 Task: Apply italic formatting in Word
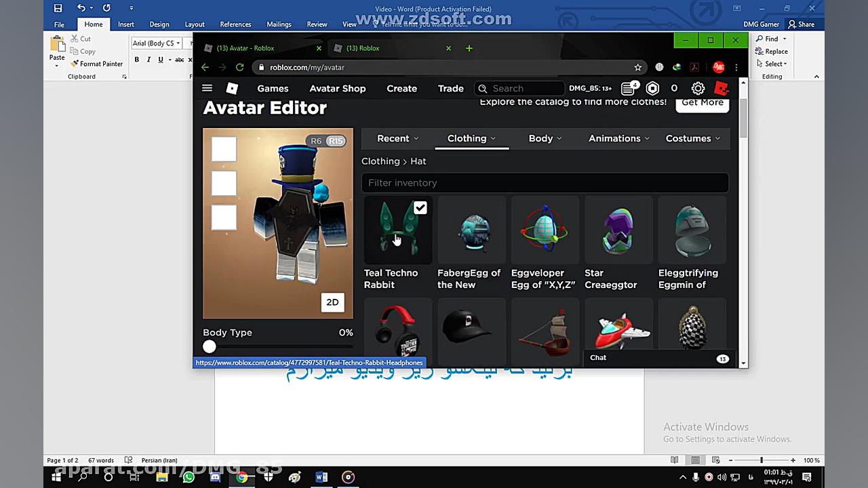tap(149, 60)
